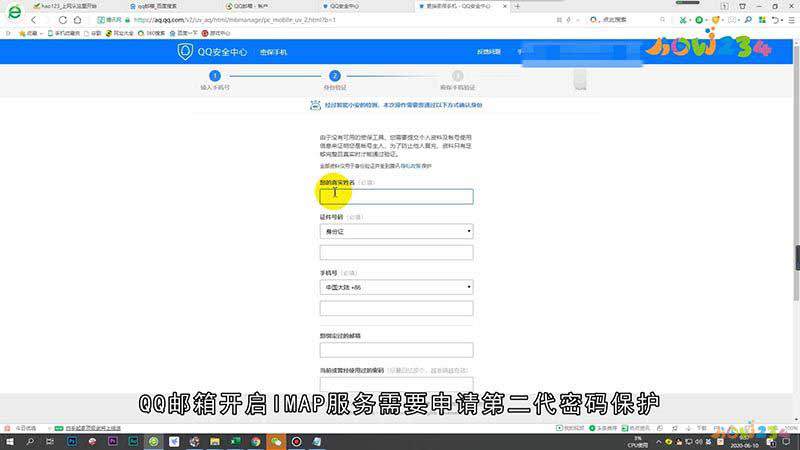Open the 手机收藏夹 bookmark
This screenshot has width=800, height=450.
[64, 33]
